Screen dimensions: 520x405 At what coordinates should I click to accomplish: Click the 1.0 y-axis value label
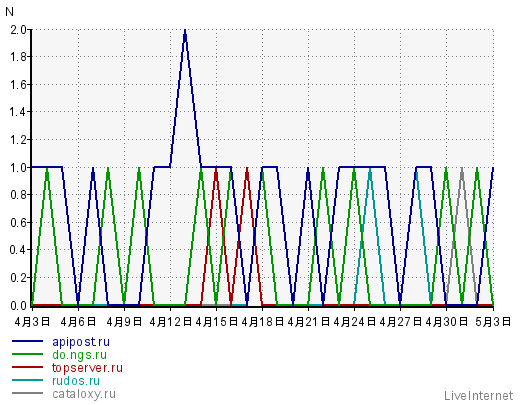tap(18, 167)
